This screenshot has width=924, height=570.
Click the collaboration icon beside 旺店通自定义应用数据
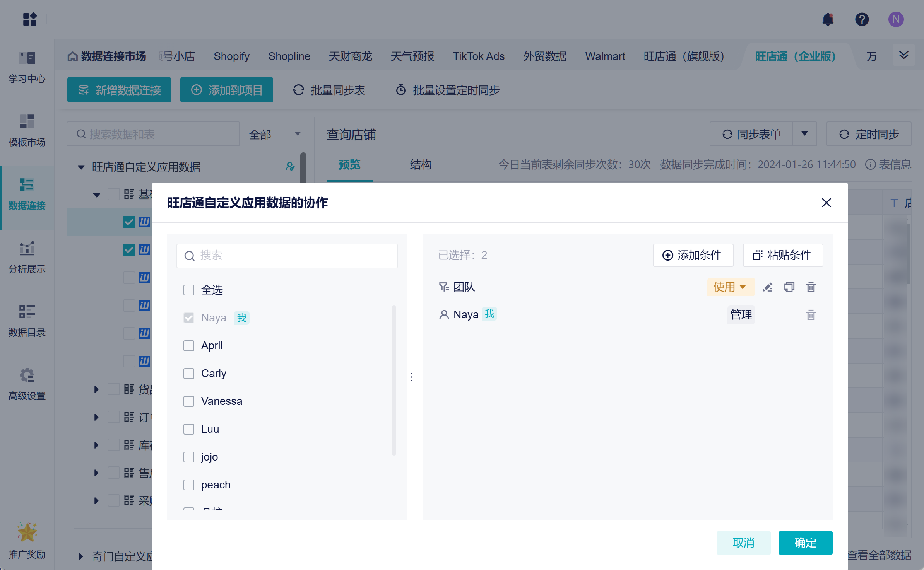[290, 167]
